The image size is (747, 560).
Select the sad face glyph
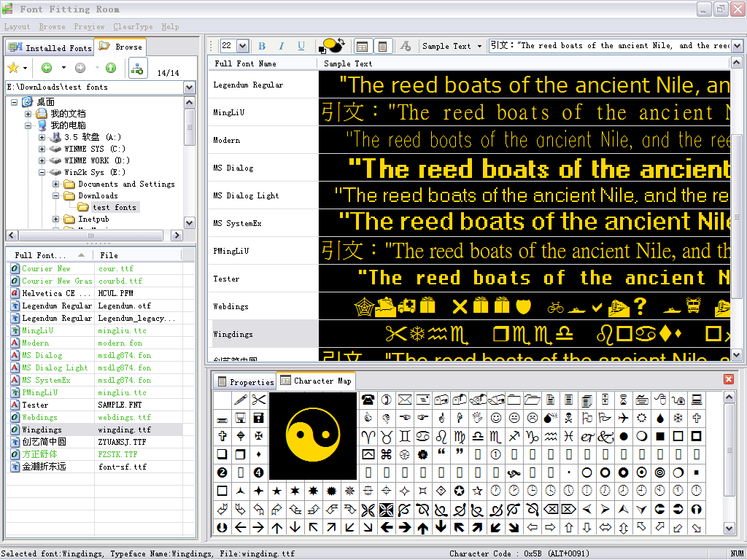[x=532, y=418]
